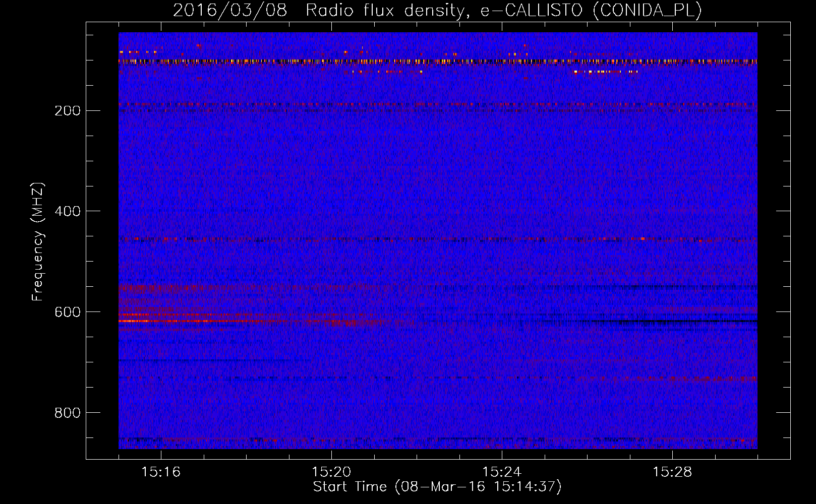The image size is (816, 504).
Task: Click the 15:20 time axis label
Action: (x=331, y=472)
